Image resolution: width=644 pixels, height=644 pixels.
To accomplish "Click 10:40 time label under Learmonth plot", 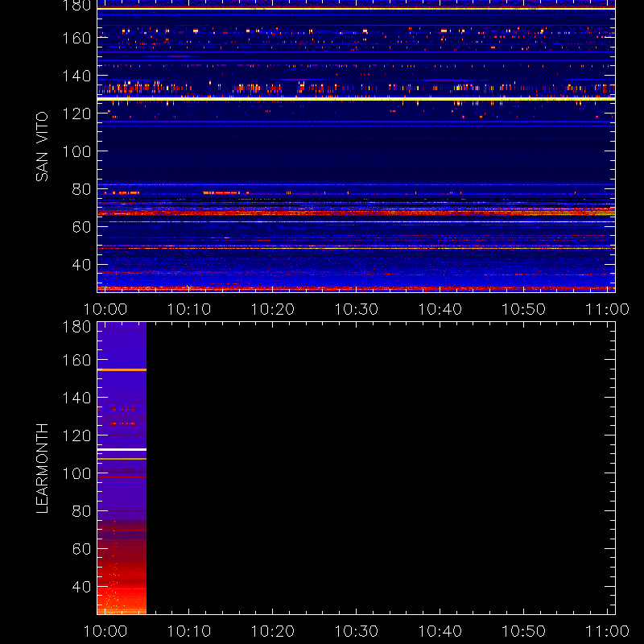I will [x=440, y=631].
